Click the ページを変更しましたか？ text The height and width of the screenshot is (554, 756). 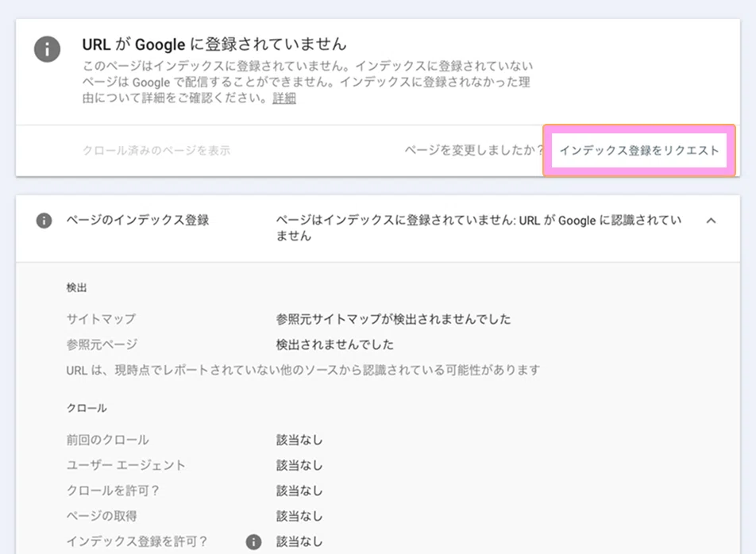click(474, 150)
